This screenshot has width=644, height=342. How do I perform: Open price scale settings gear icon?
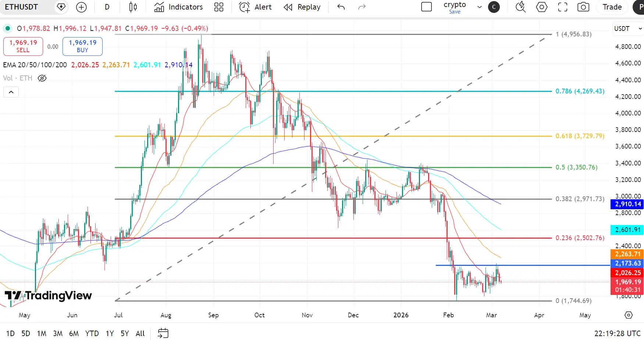pyautogui.click(x=629, y=315)
